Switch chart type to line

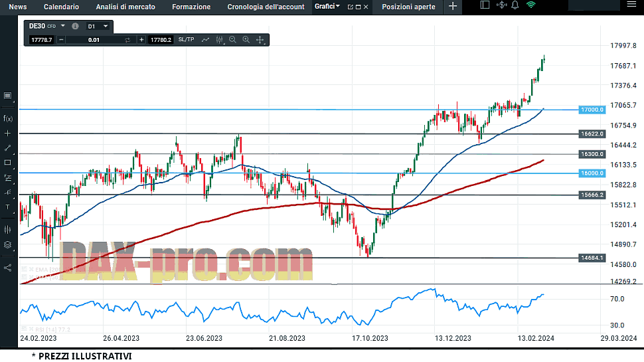point(205,39)
